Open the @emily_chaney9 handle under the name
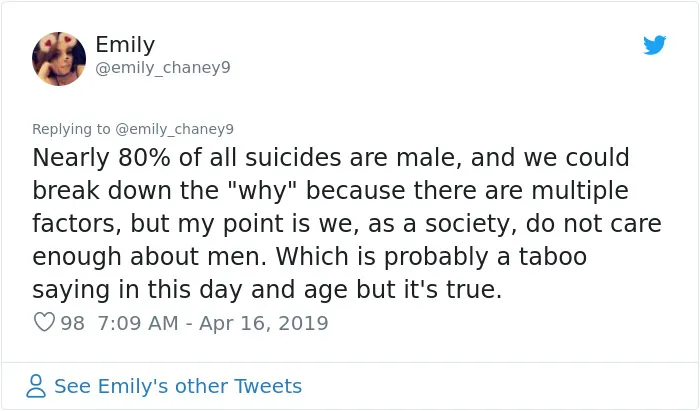Image resolution: width=700 pixels, height=411 pixels. tap(163, 67)
